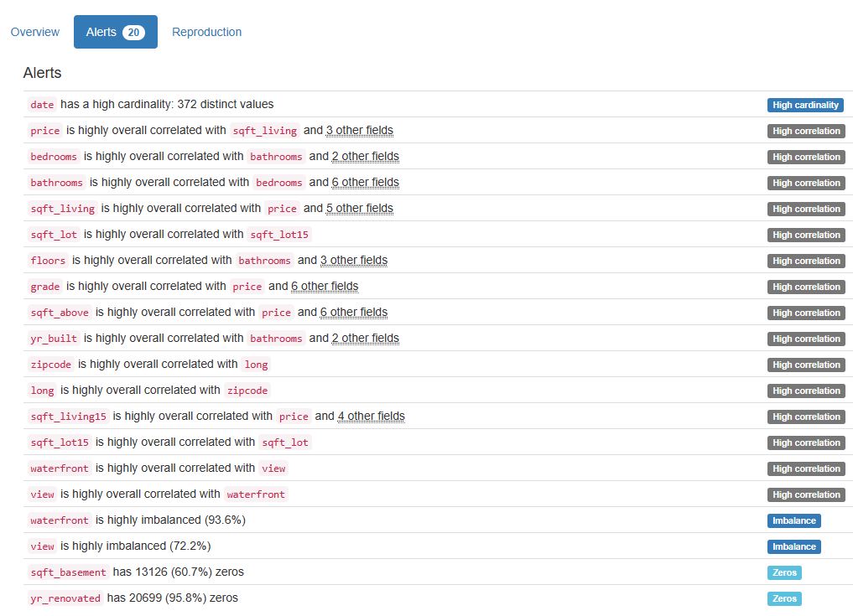Click the Imbalance badge for view
Image resolution: width=853 pixels, height=616 pixels.
793,546
